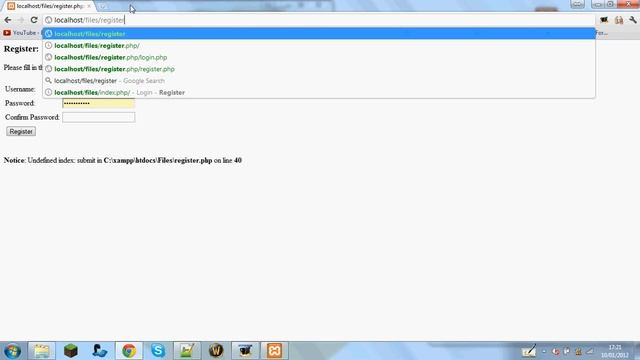Open Skype from the taskbar
This screenshot has width=640, height=360.
[x=158, y=351]
